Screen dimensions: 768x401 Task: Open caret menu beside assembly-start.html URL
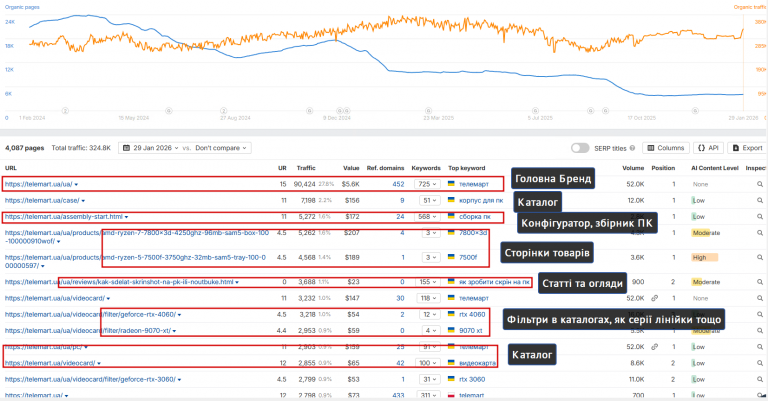pyautogui.click(x=126, y=217)
